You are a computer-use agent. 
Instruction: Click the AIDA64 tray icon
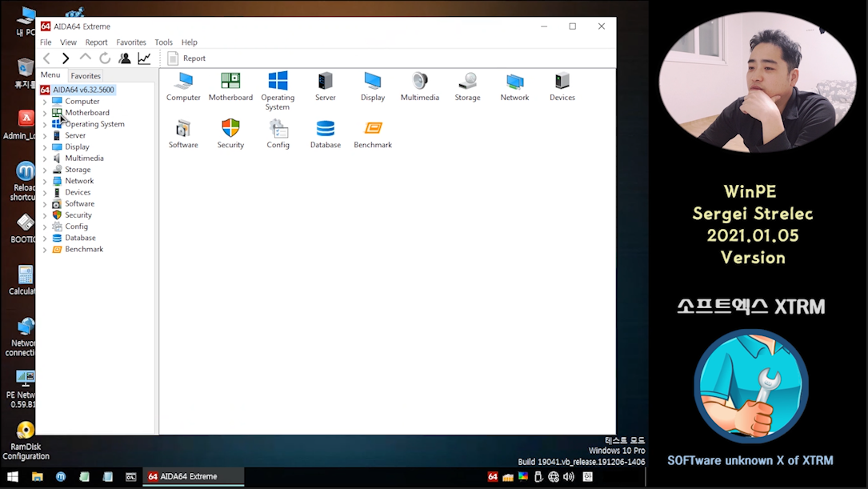[492, 477]
